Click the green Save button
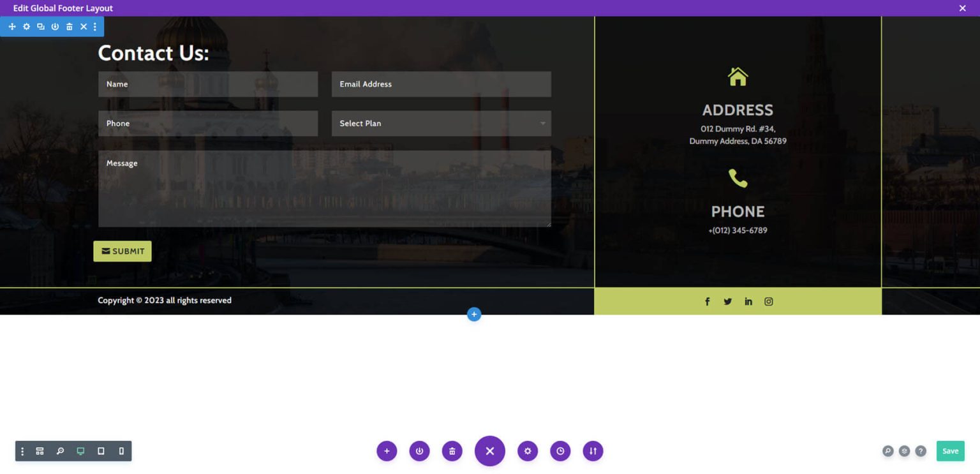Screen dimensions: 980x474 point(950,451)
